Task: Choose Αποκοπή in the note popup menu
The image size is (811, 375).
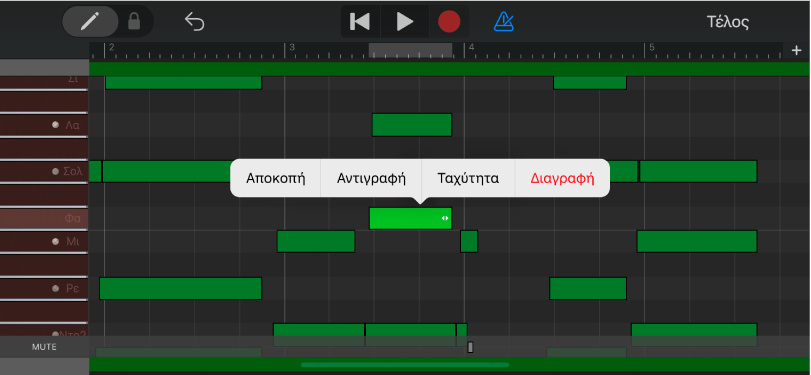Action: [x=276, y=178]
